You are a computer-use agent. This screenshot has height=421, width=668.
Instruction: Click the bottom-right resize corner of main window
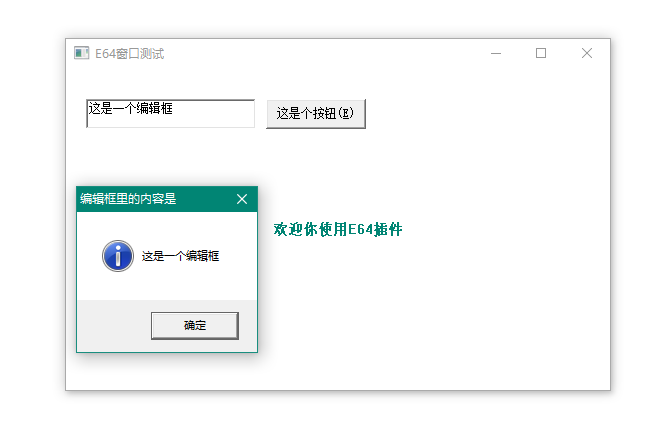608,388
